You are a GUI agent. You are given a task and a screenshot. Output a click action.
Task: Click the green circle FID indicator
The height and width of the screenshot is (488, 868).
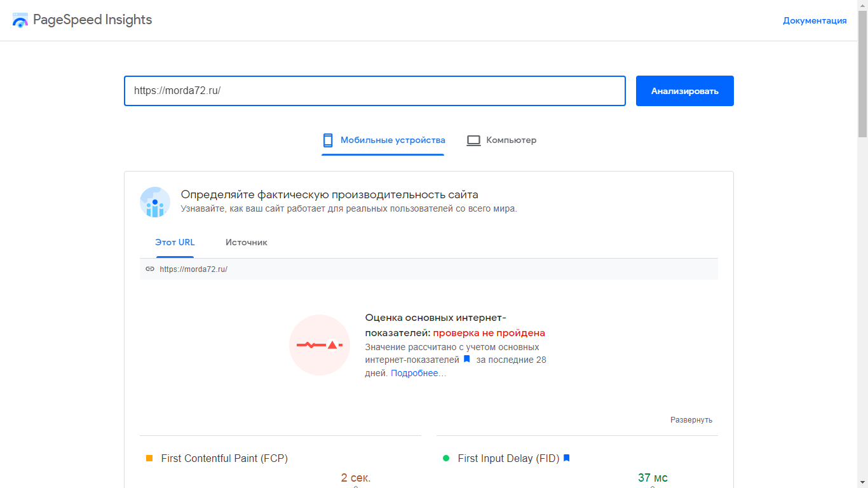click(446, 458)
